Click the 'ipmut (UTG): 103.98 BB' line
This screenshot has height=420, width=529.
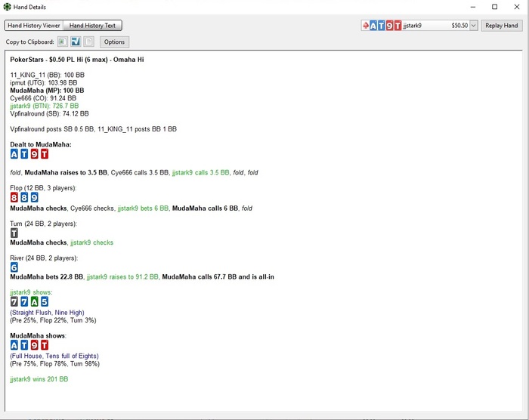44,82
